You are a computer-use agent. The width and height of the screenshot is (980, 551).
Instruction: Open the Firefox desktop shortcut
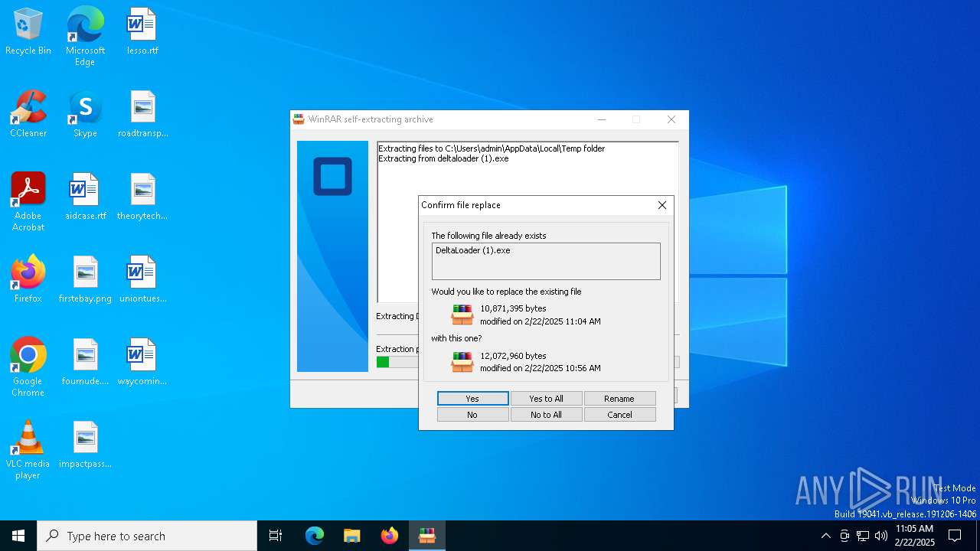(x=28, y=280)
